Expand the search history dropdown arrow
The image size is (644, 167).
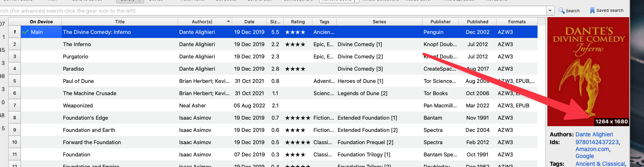point(550,11)
